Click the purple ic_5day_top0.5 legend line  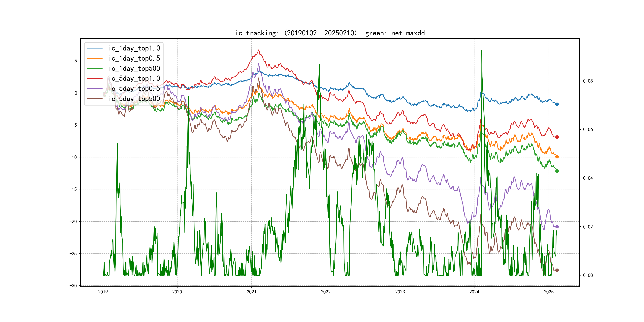[x=95, y=88]
